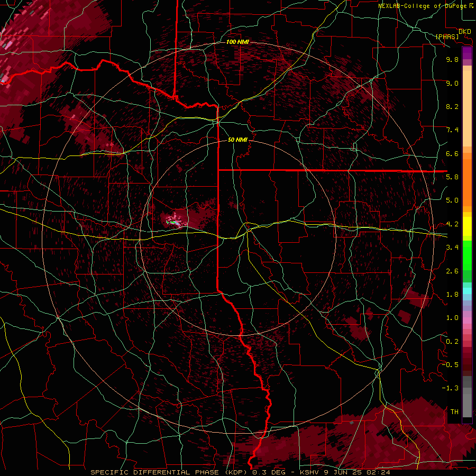Pick the purple segment of the color bar
Viewport: 476px width, 476px height.
[x=467, y=53]
